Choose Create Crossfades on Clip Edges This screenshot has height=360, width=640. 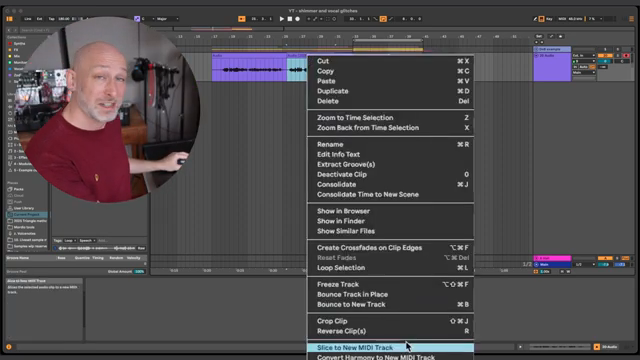391,248
